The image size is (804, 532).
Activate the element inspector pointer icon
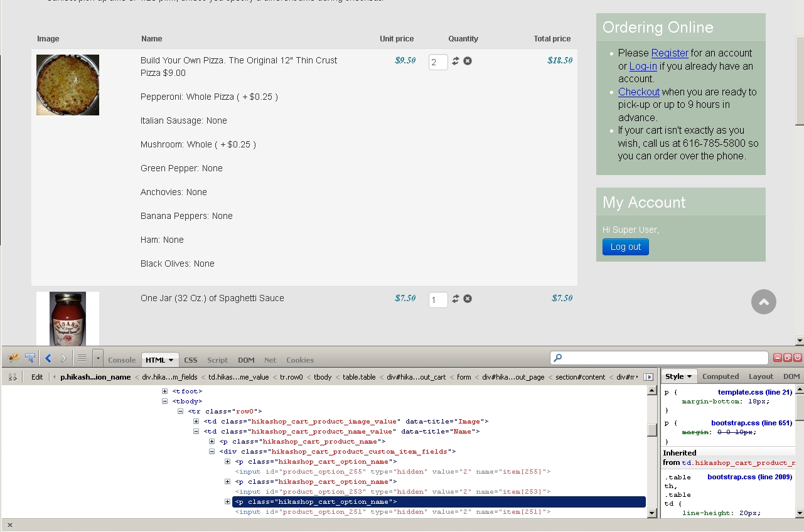point(29,358)
